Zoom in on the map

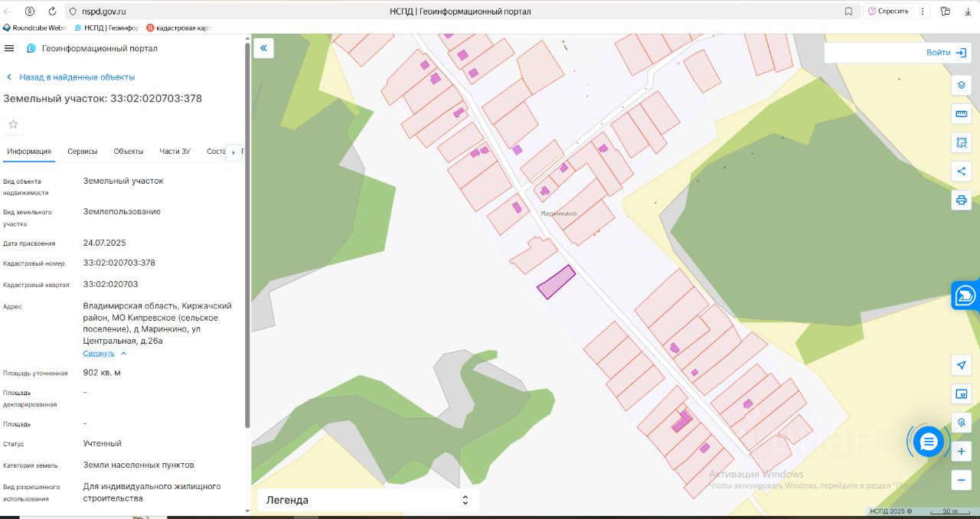962,452
